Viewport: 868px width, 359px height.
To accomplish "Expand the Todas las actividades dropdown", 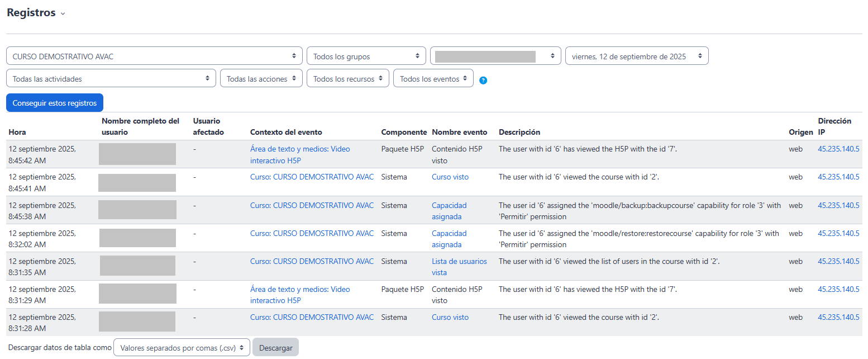I will point(111,78).
